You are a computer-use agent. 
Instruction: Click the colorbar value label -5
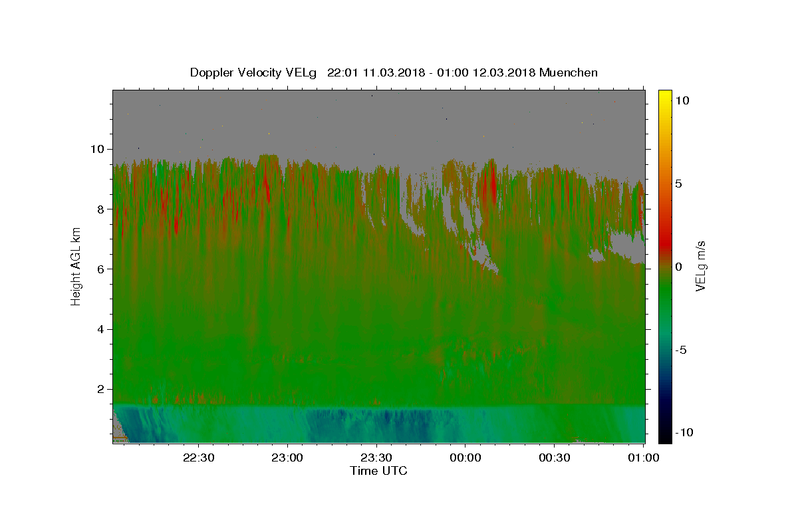point(682,350)
